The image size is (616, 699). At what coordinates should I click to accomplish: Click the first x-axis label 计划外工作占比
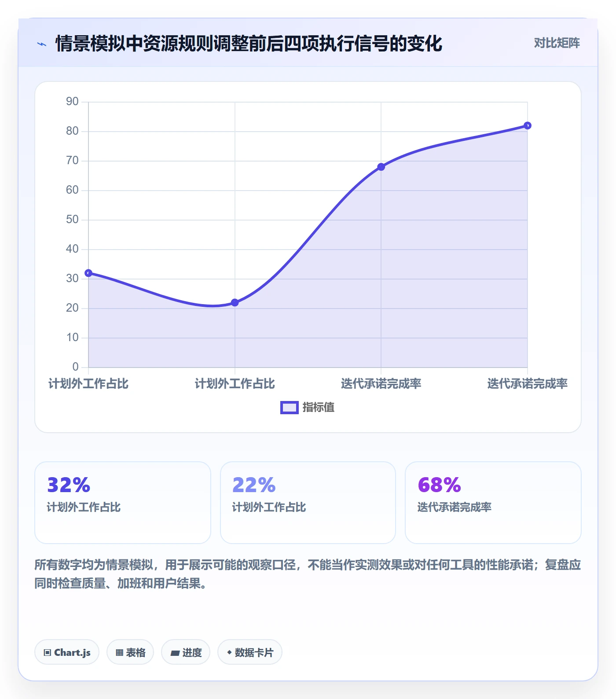pos(88,384)
